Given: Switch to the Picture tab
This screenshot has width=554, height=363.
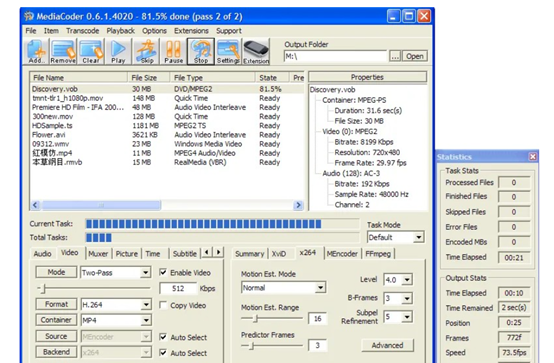Looking at the screenshot, I should pos(127,254).
